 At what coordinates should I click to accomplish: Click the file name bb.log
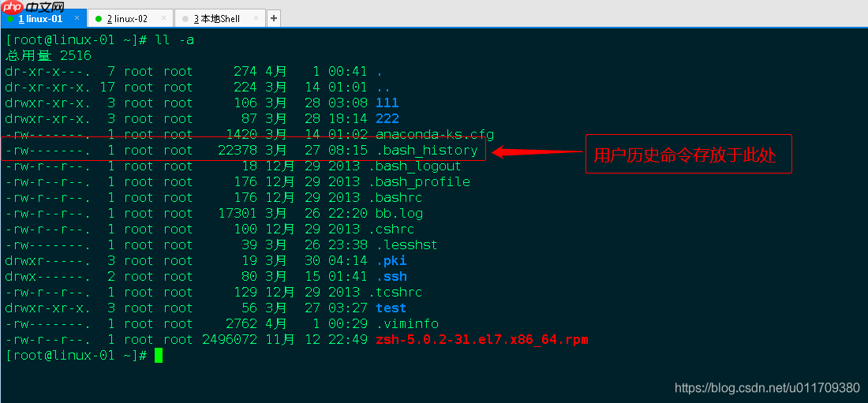coord(398,213)
